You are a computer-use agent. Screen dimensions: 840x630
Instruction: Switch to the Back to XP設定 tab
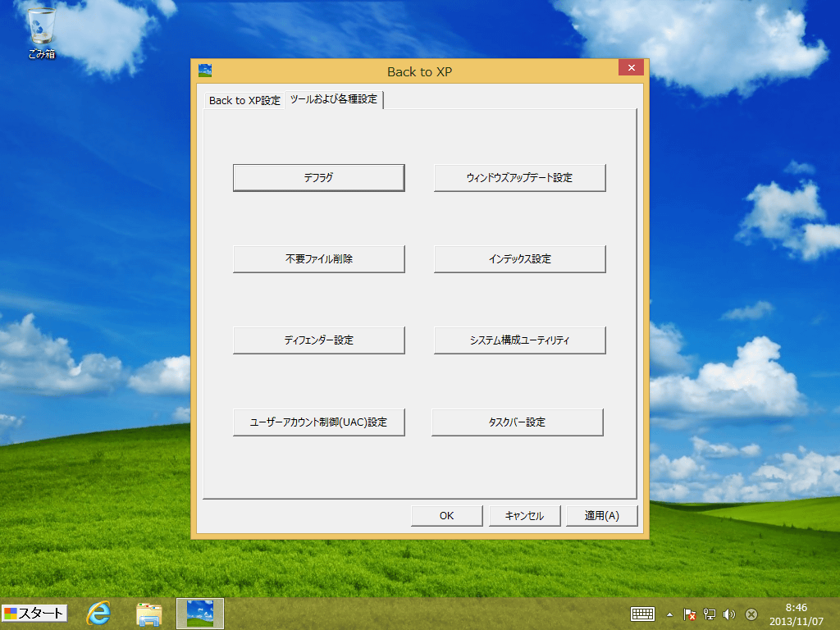(x=244, y=100)
